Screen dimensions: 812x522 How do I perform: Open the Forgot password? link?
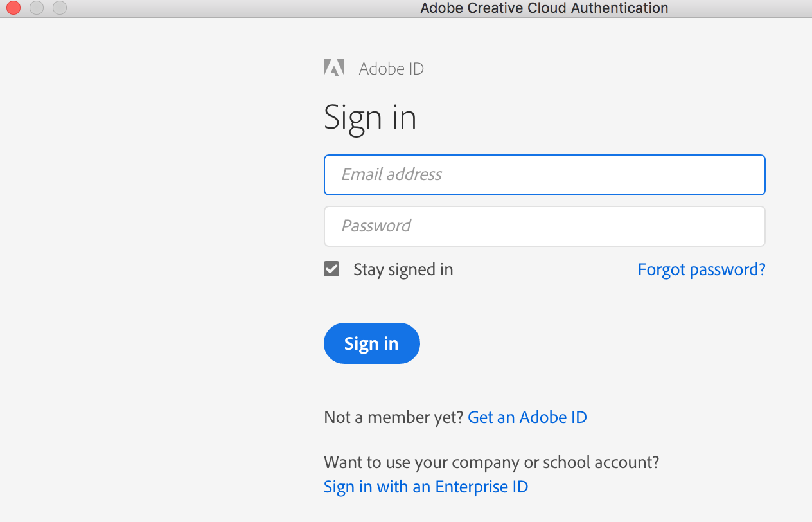pos(702,269)
